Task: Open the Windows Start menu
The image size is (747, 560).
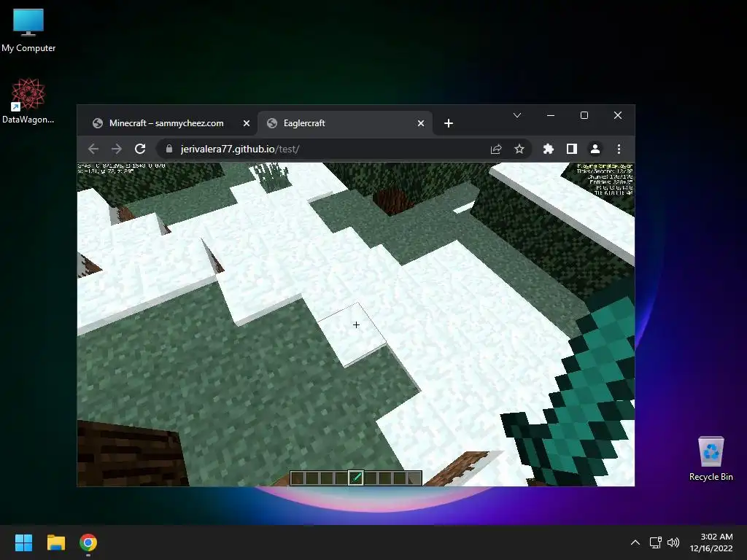Action: coord(23,542)
